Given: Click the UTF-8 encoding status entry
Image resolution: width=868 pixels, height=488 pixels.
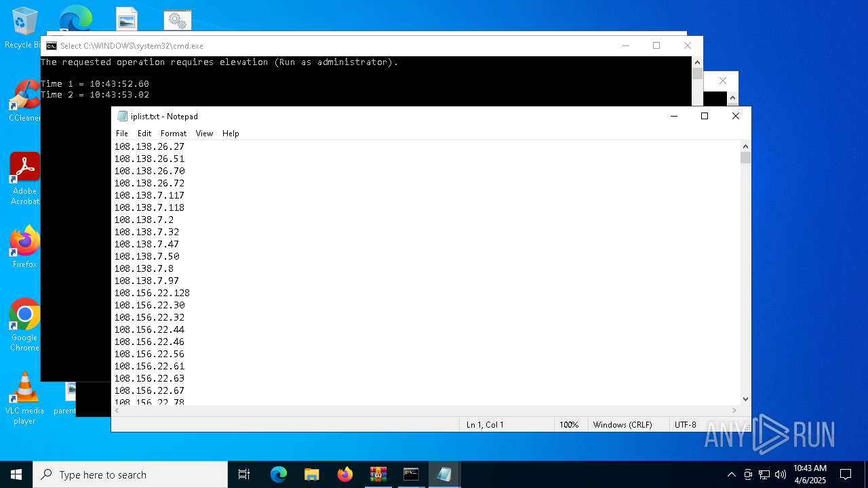Looking at the screenshot, I should pyautogui.click(x=686, y=425).
